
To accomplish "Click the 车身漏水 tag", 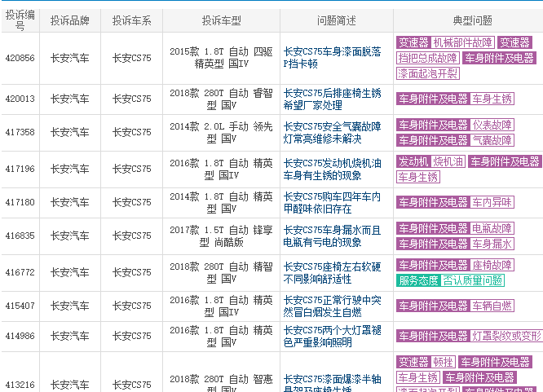I will (492, 244).
